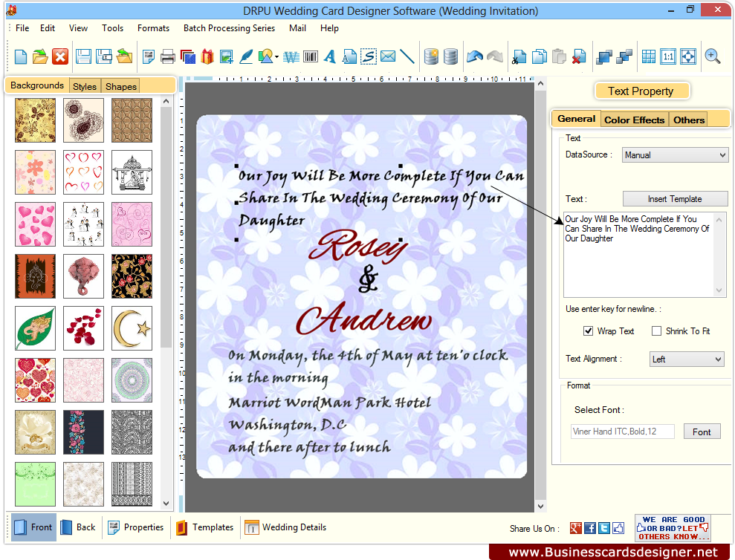Open the Templates button at bottom
Image resolution: width=735 pixels, height=560 pixels.
[204, 527]
